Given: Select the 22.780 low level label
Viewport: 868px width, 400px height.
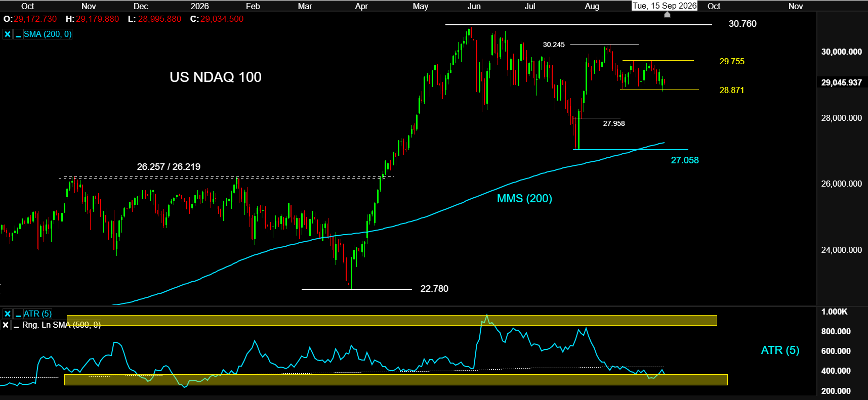Looking at the screenshot, I should pyautogui.click(x=434, y=289).
